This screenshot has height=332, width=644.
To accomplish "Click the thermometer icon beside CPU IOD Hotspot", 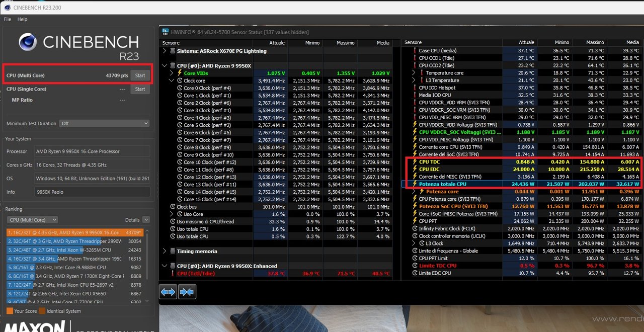I will click(415, 88).
